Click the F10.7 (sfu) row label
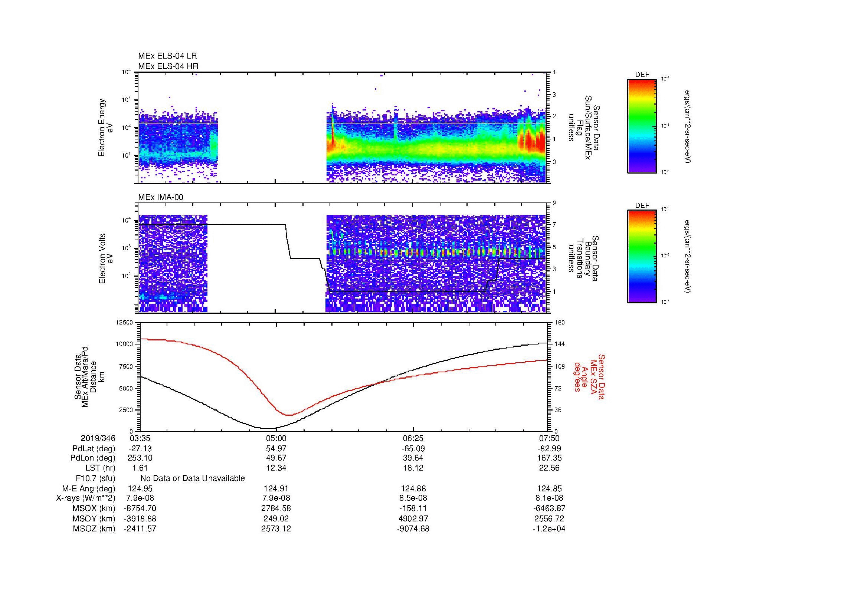This screenshot has width=868, height=613. click(x=95, y=478)
